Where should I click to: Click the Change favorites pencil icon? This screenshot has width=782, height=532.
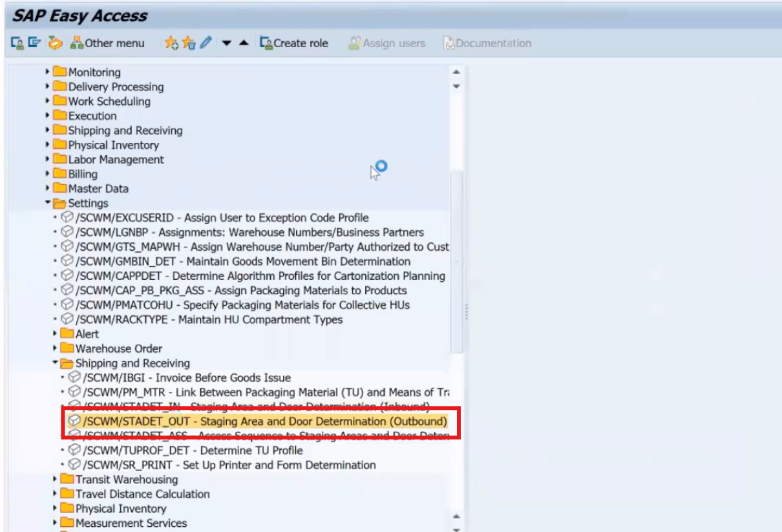(206, 43)
